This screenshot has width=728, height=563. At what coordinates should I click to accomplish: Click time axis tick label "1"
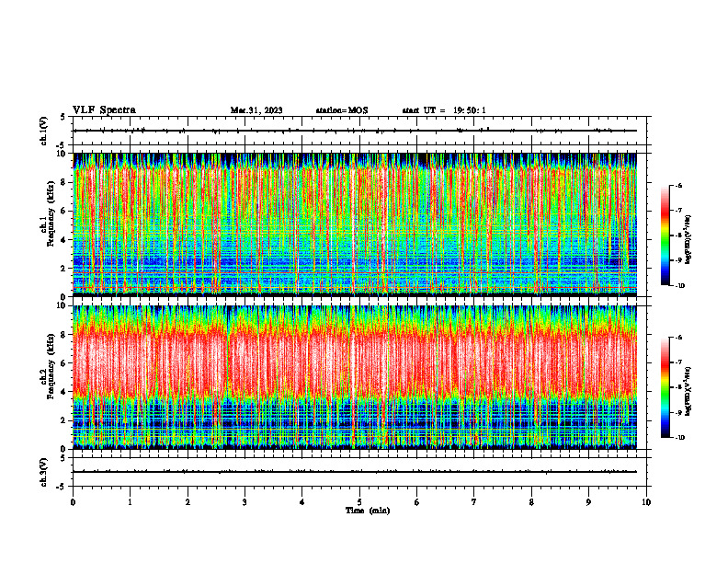[130, 502]
